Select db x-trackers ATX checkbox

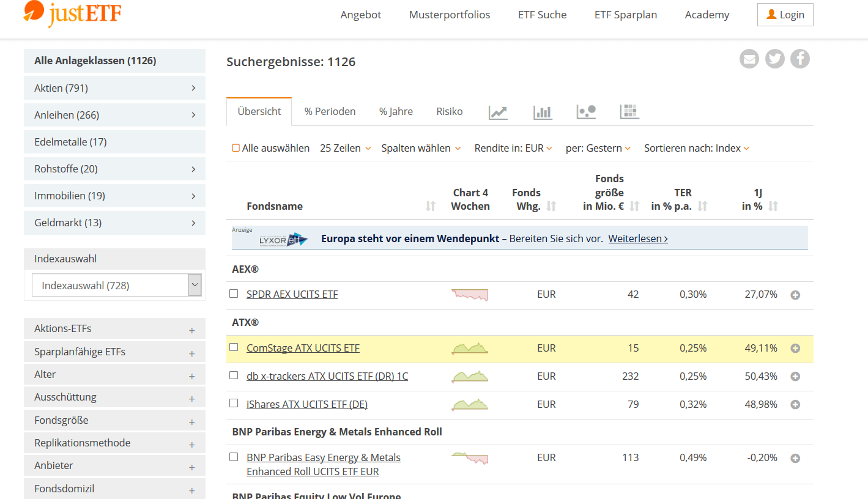click(234, 375)
